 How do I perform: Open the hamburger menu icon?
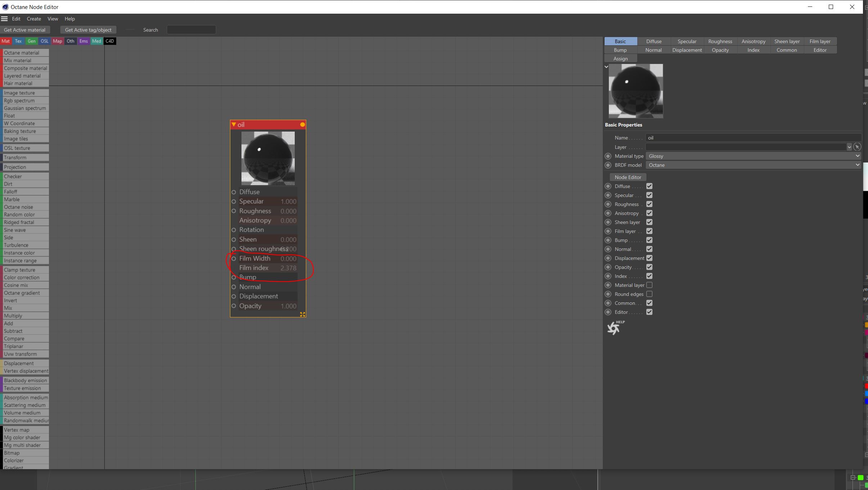pyautogui.click(x=4, y=19)
